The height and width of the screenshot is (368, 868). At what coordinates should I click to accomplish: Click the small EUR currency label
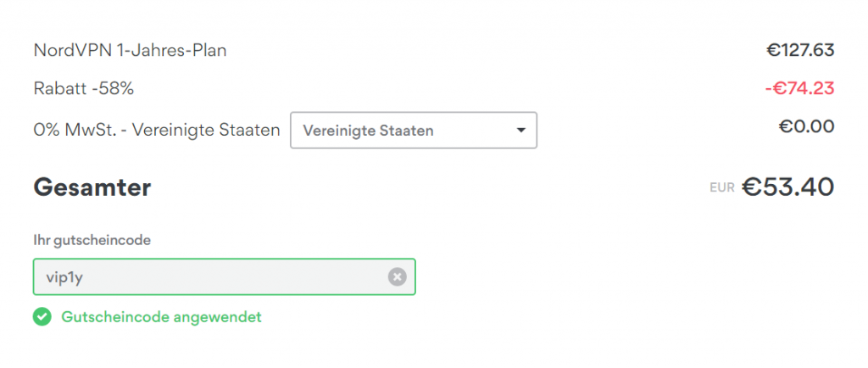click(x=722, y=187)
